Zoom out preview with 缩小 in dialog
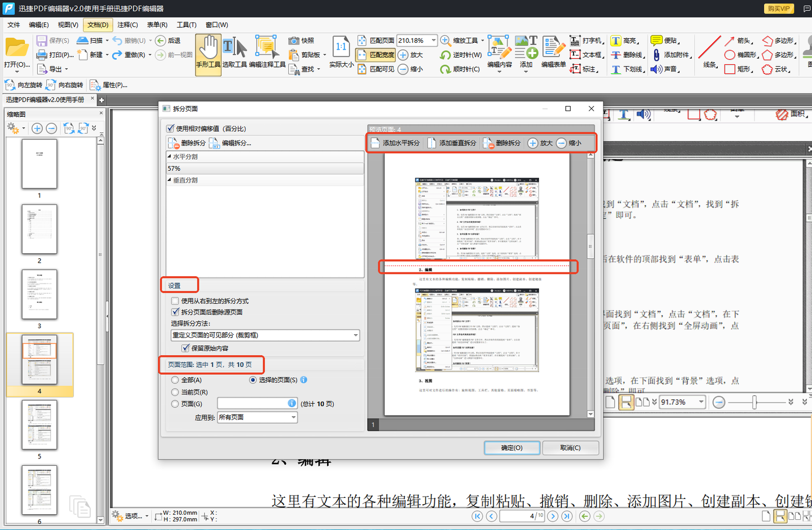 (569, 143)
